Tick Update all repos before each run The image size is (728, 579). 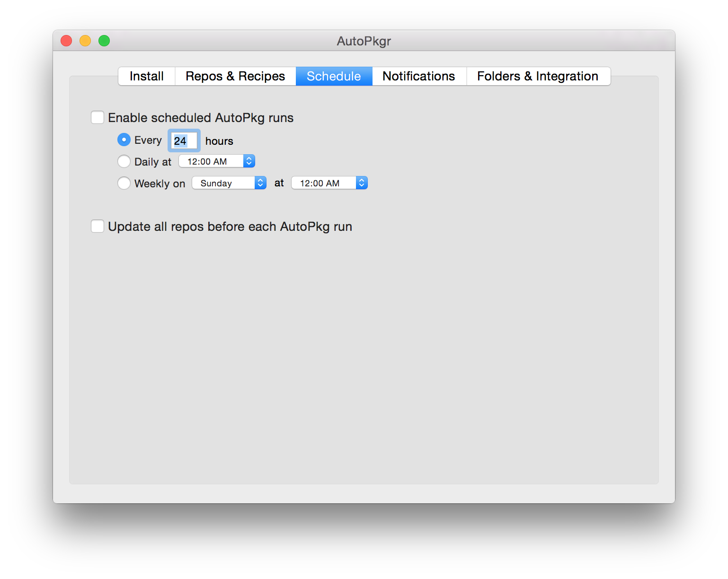pos(98,226)
